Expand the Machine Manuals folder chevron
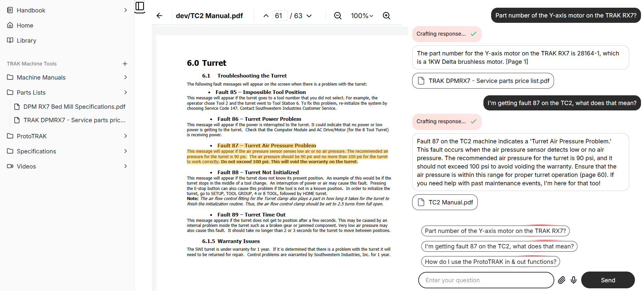The width and height of the screenshot is (644, 291). pos(125,77)
